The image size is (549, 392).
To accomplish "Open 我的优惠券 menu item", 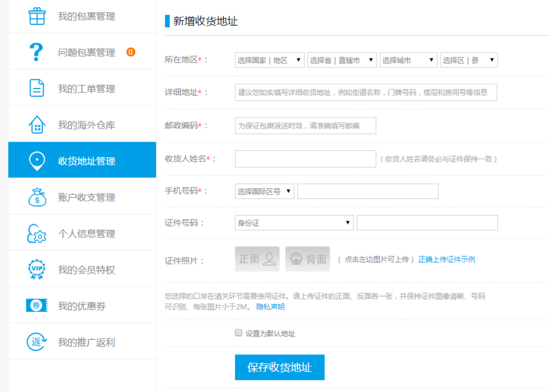I will tap(82, 306).
